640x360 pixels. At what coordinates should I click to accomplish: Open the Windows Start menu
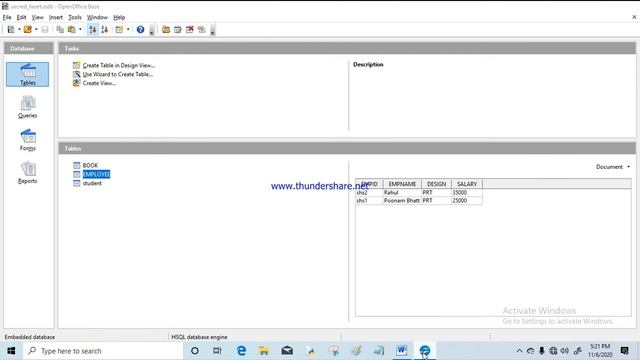(x=11, y=351)
